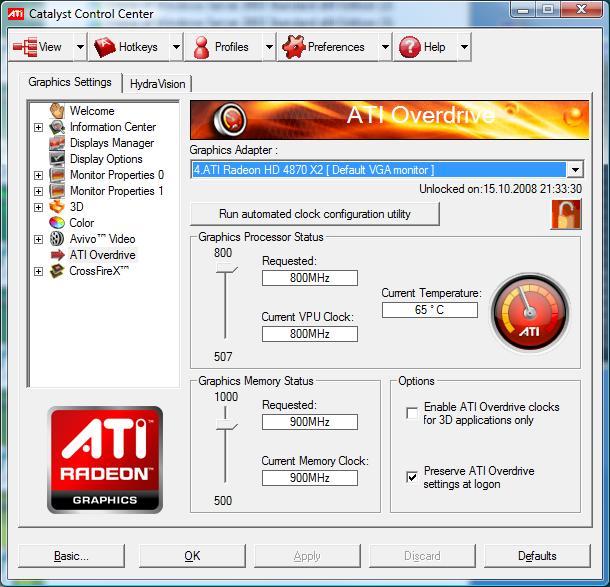
Task: Expand the Avivo Video tree node
Action: pyautogui.click(x=38, y=239)
